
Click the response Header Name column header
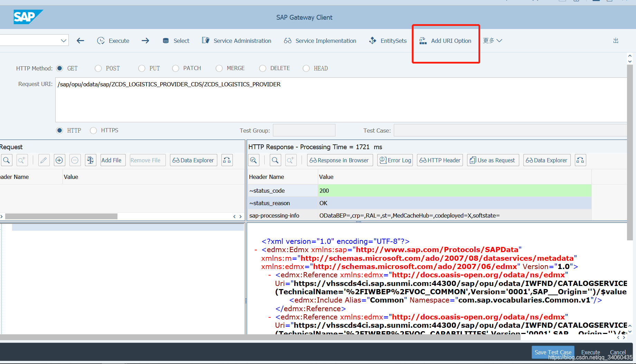[282, 177]
